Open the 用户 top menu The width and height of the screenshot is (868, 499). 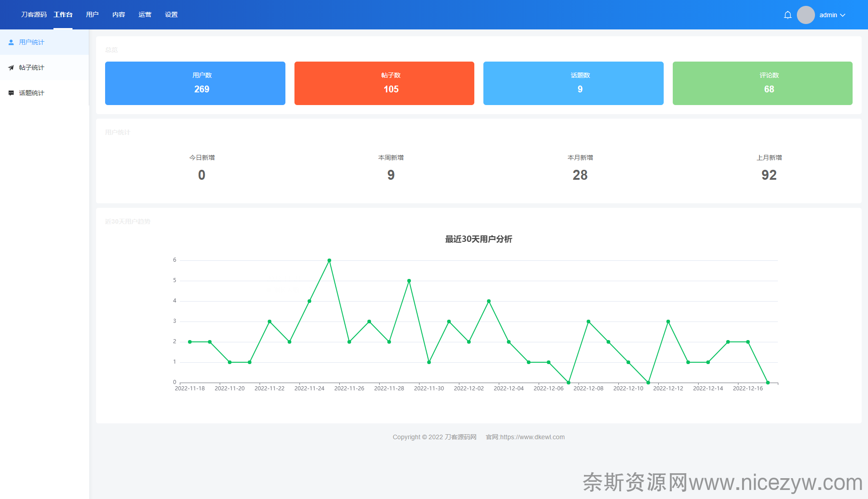pyautogui.click(x=92, y=14)
